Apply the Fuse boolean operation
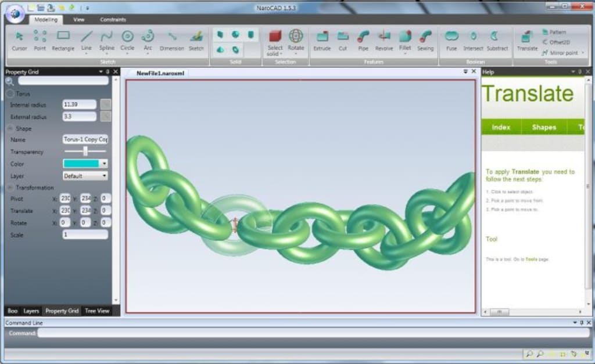The image size is (595, 364). 451,41
